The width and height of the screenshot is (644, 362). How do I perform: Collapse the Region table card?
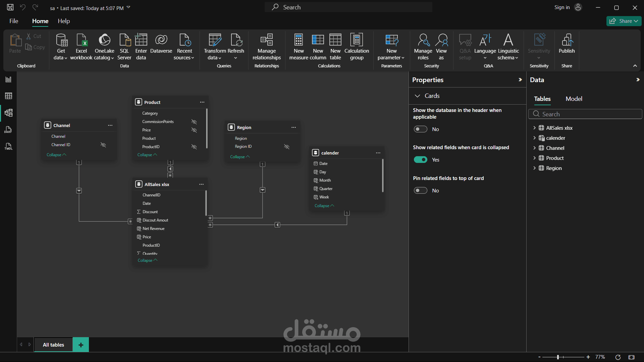239,157
